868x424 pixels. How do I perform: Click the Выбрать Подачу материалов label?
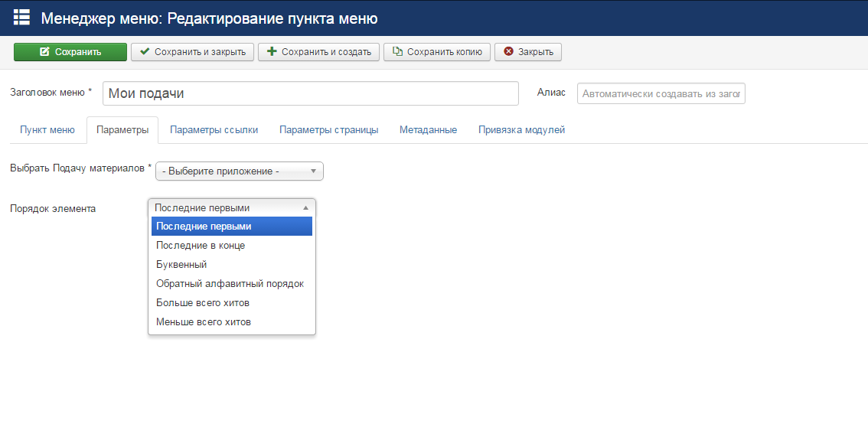[x=81, y=168]
